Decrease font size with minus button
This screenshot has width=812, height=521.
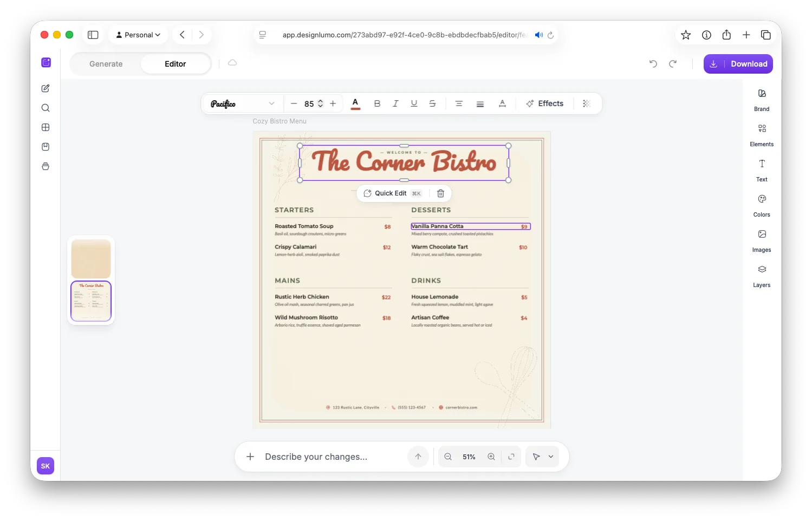coord(294,103)
